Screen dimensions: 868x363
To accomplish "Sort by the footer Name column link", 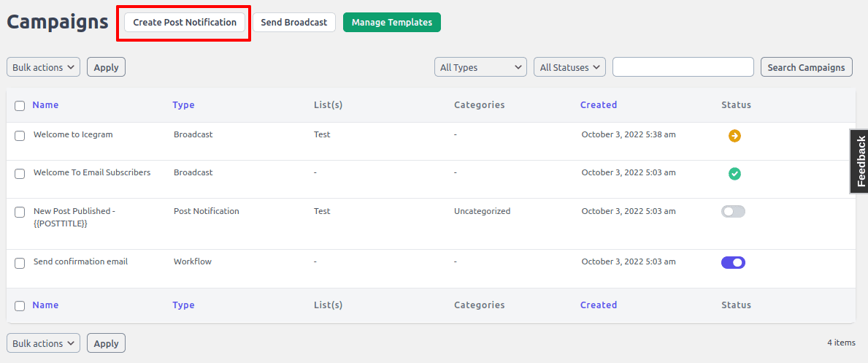I will click(x=45, y=305).
